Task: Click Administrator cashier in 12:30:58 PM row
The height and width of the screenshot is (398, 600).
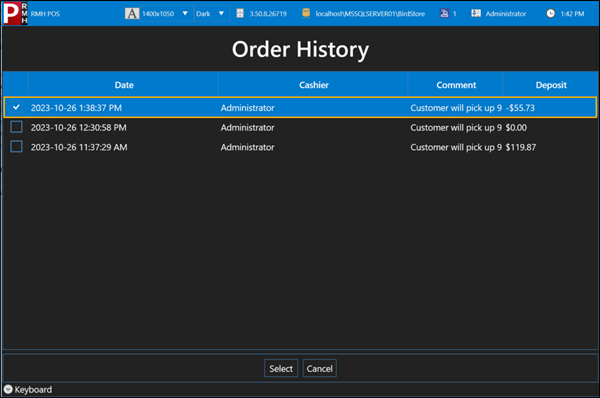Action: (x=247, y=127)
